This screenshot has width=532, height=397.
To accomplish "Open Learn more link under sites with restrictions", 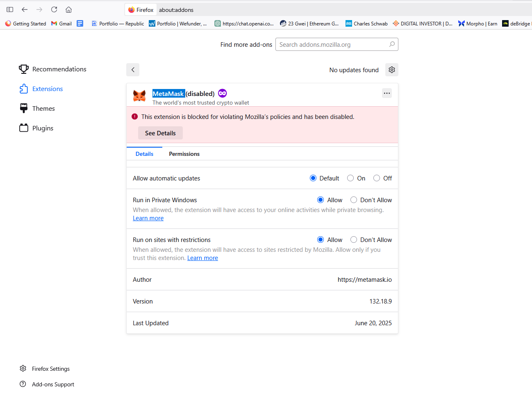I will click(x=202, y=258).
